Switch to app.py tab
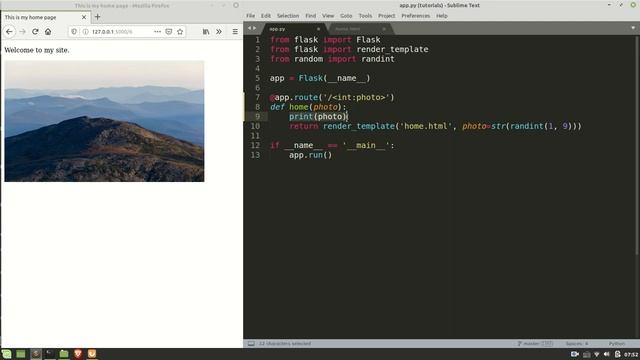The height and width of the screenshot is (360, 640). coord(293,29)
